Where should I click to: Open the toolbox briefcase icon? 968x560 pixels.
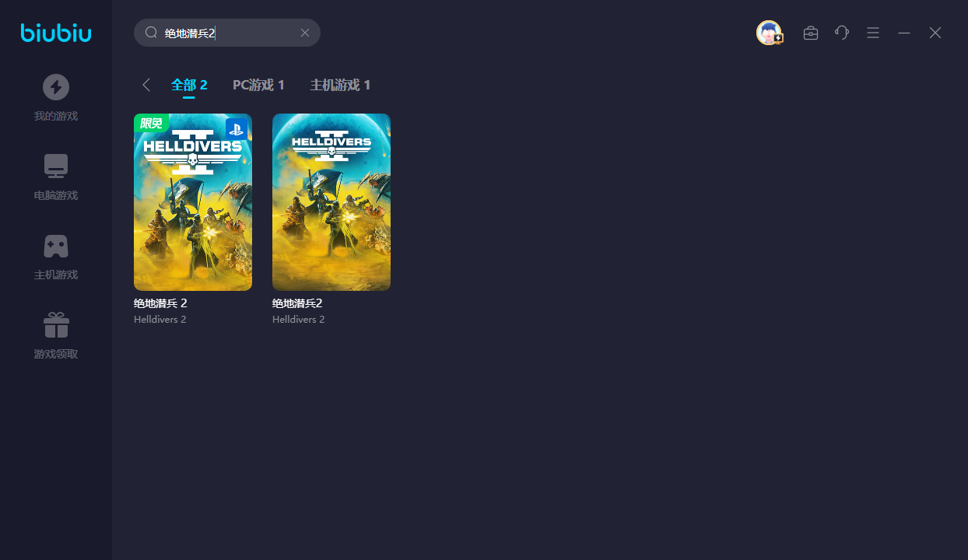(811, 33)
